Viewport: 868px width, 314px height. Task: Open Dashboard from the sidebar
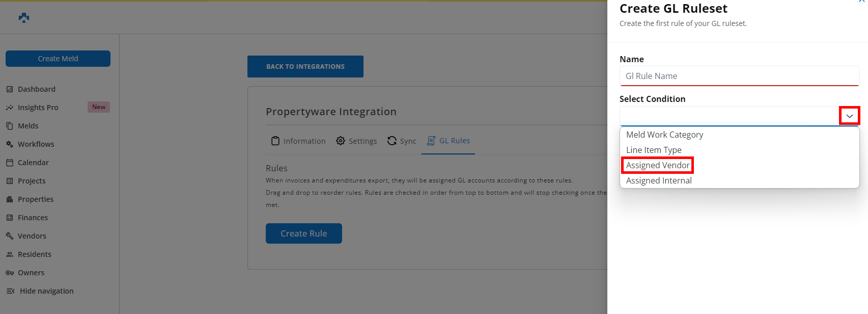click(x=36, y=89)
